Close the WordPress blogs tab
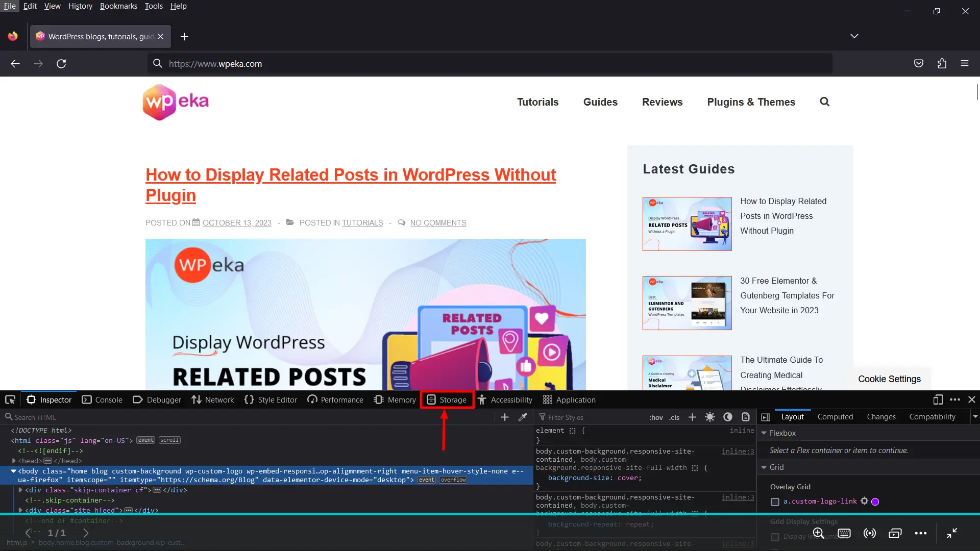980x551 pixels. tap(161, 37)
